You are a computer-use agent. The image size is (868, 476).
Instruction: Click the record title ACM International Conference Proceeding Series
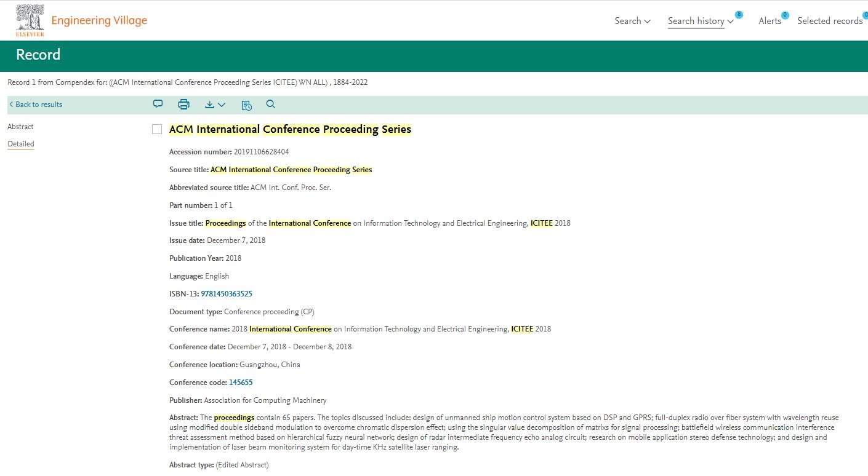coord(290,129)
